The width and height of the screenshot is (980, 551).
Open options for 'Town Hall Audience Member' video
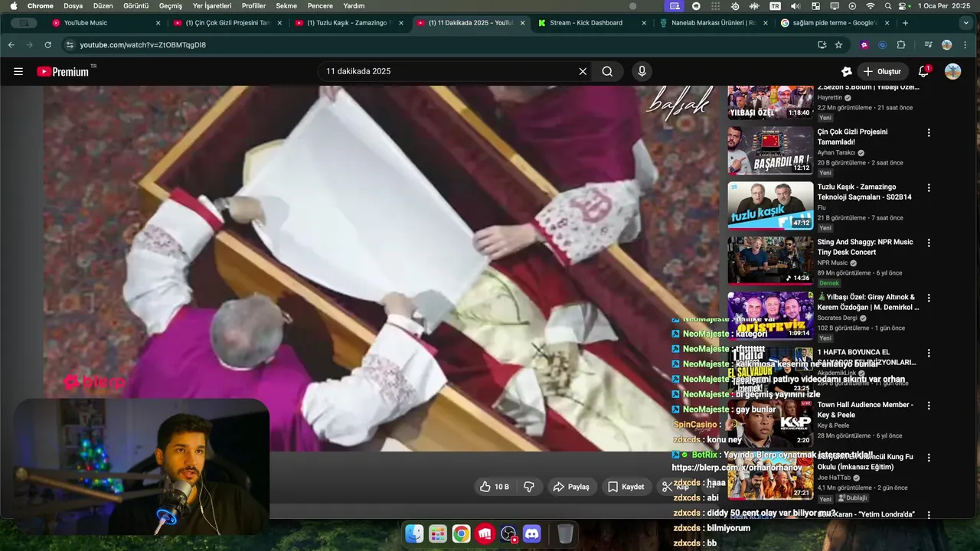tap(929, 406)
